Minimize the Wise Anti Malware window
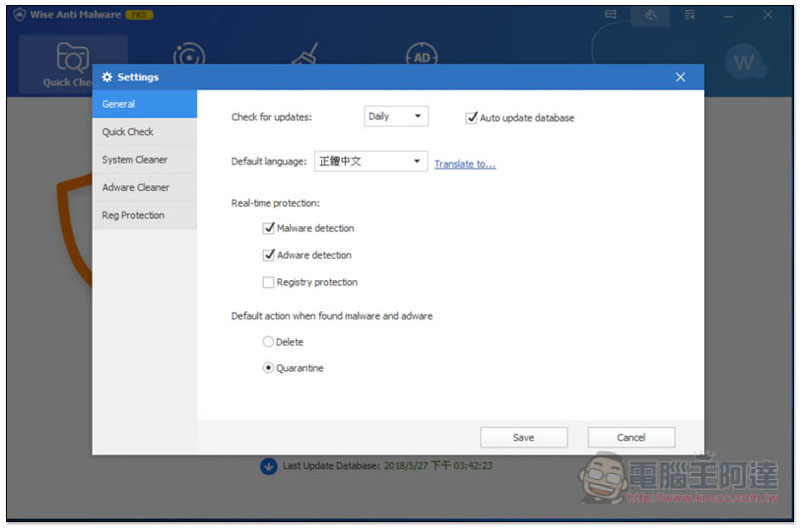The height and width of the screenshot is (528, 800). point(728,15)
